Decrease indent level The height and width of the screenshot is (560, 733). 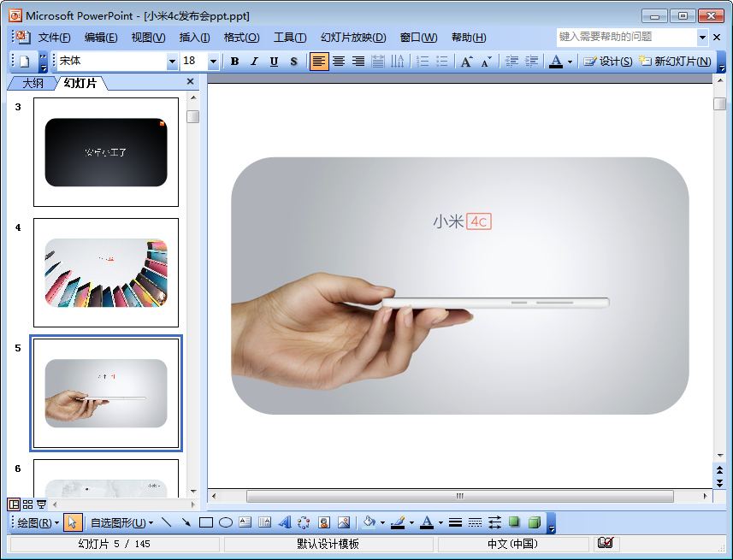511,62
